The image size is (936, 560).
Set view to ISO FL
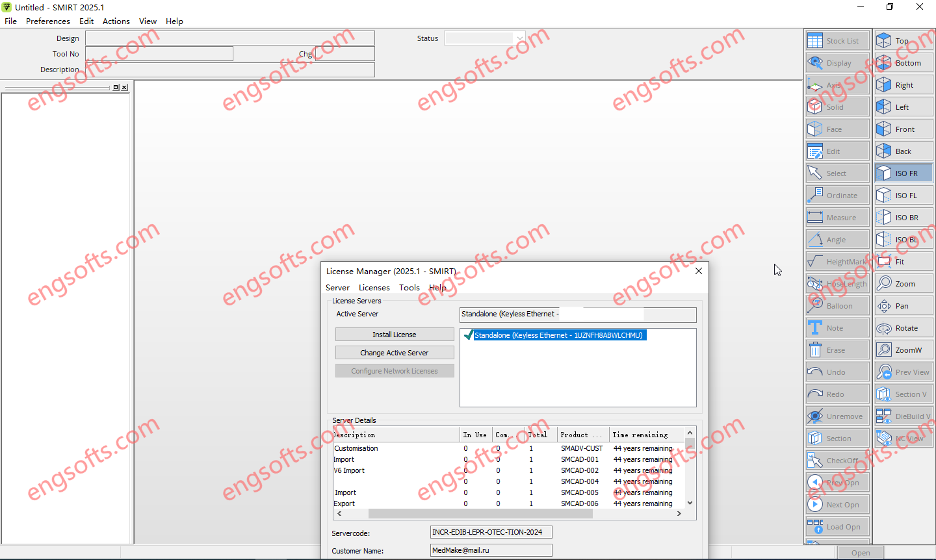[903, 196]
